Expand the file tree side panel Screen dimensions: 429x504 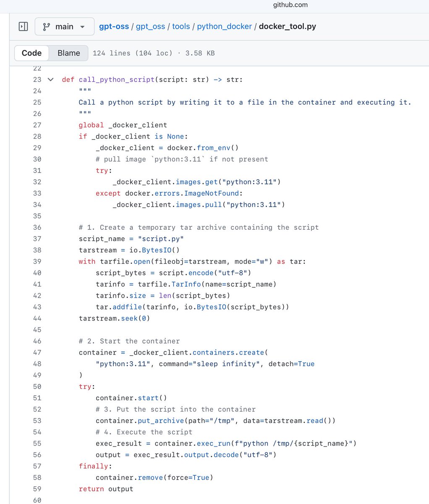click(24, 26)
